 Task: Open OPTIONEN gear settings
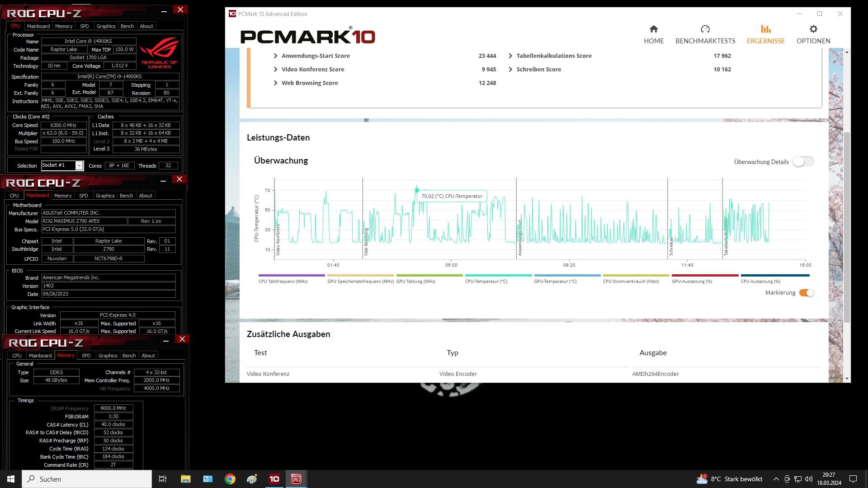click(x=813, y=29)
